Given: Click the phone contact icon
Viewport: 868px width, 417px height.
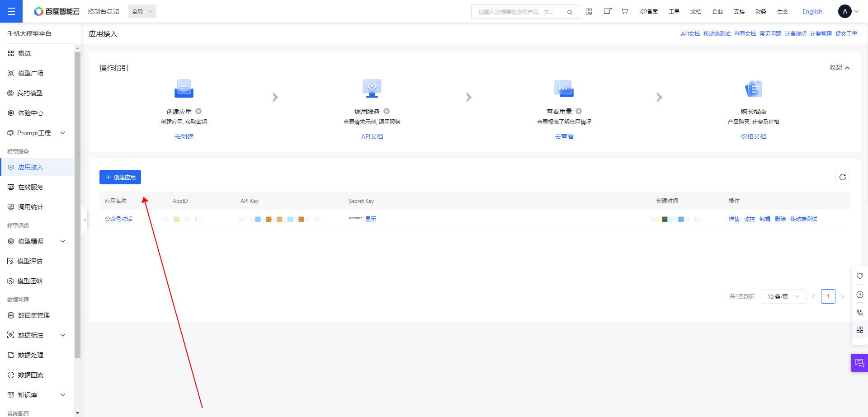Looking at the screenshot, I should coord(860,312).
